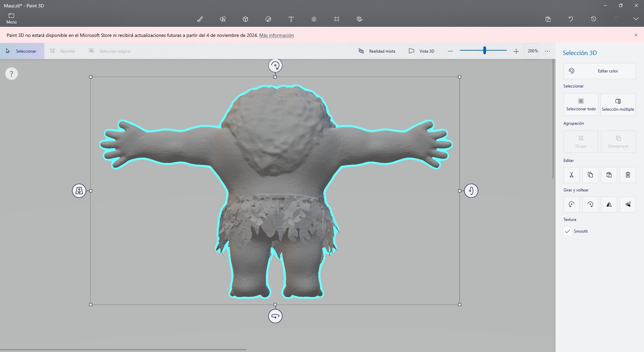
Task: Open the 2D shapes tool
Action: coord(223,19)
